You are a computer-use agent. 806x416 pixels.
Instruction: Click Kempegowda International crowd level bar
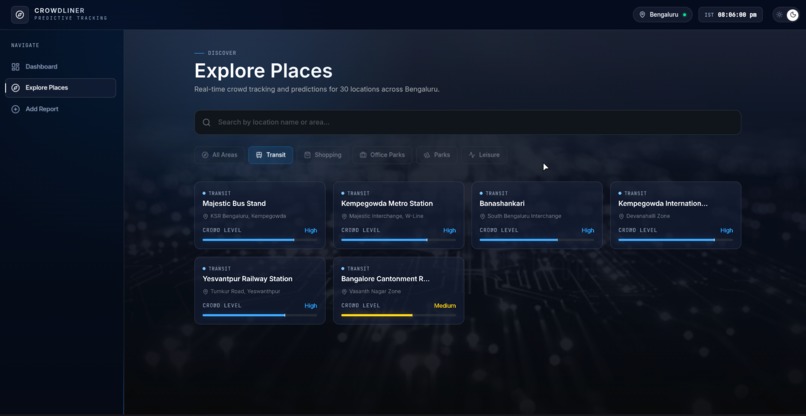675,240
